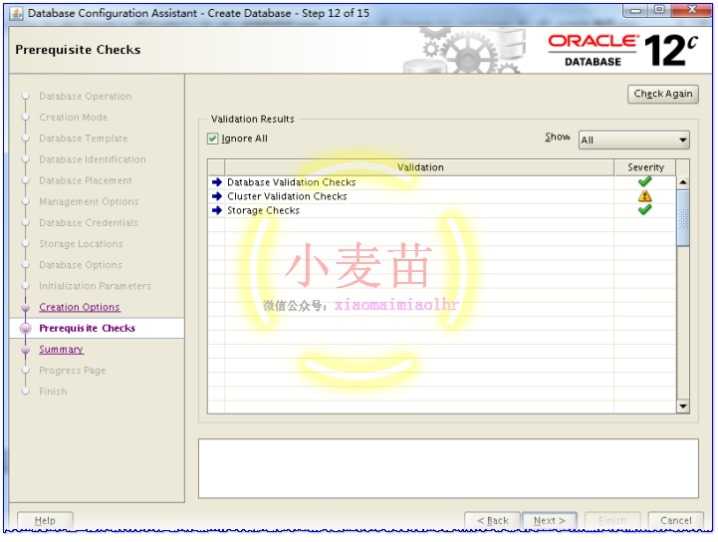Click Database Placement step

click(x=86, y=180)
